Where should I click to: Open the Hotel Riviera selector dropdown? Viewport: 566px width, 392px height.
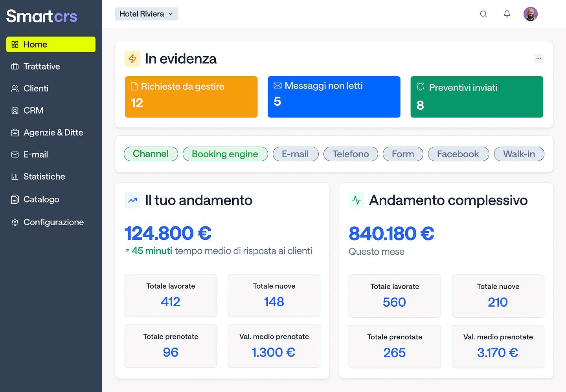pos(146,14)
